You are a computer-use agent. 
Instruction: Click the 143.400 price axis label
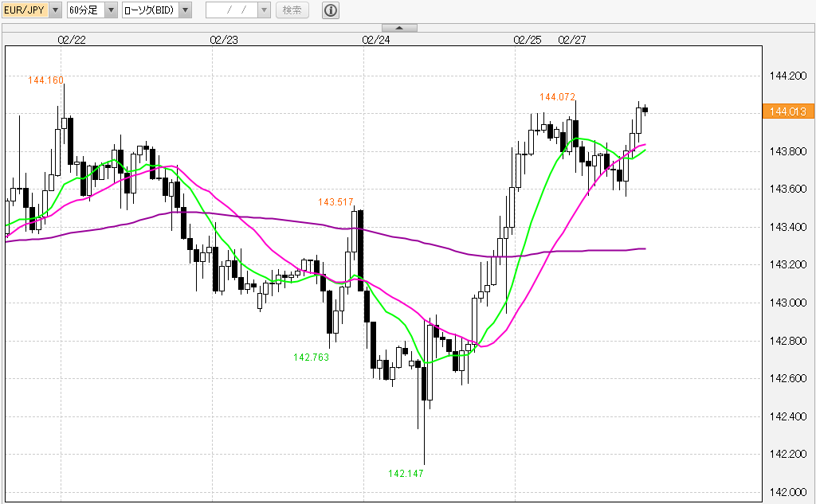point(788,227)
